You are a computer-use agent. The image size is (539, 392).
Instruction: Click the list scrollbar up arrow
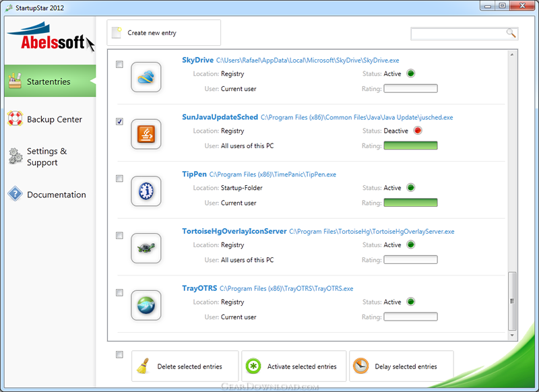pyautogui.click(x=512, y=55)
